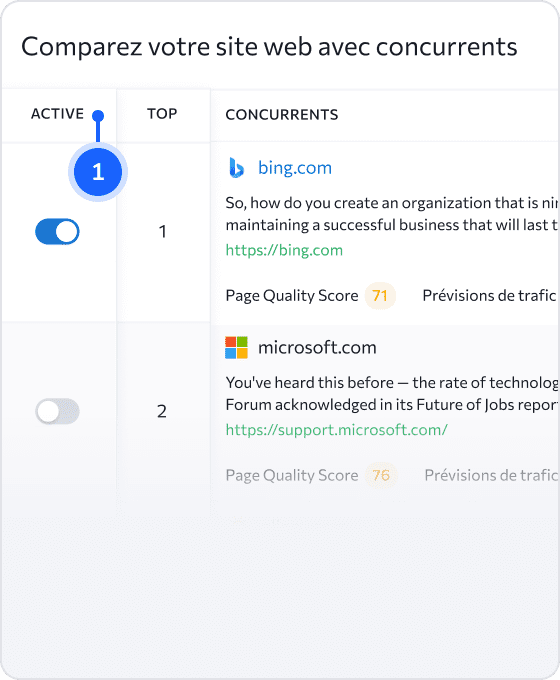The width and height of the screenshot is (560, 680).
Task: Click the Microsoft four-square logo icon
Action: tap(236, 347)
